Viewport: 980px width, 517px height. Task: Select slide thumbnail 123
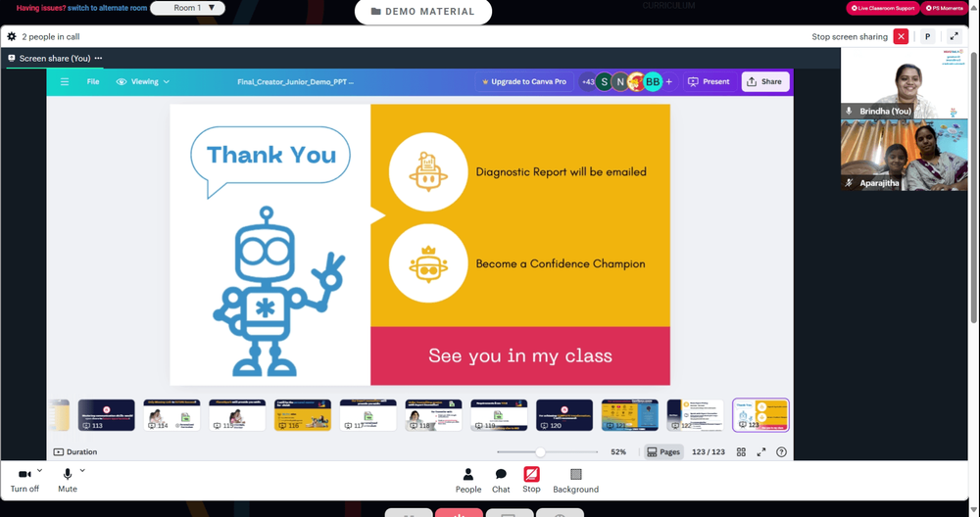760,415
